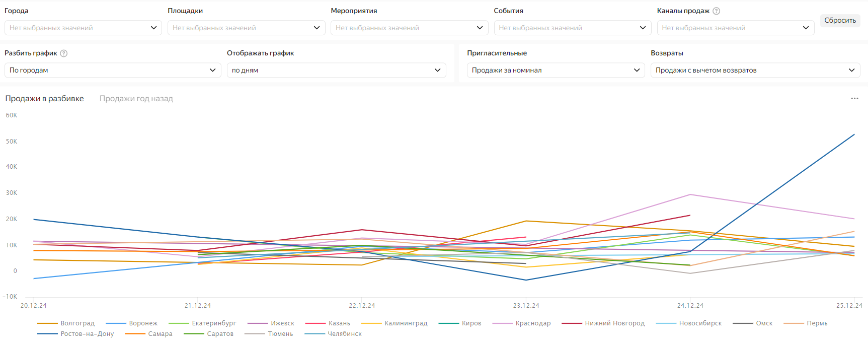
Task: Open the Города filter dropdown
Action: pyautogui.click(x=83, y=28)
